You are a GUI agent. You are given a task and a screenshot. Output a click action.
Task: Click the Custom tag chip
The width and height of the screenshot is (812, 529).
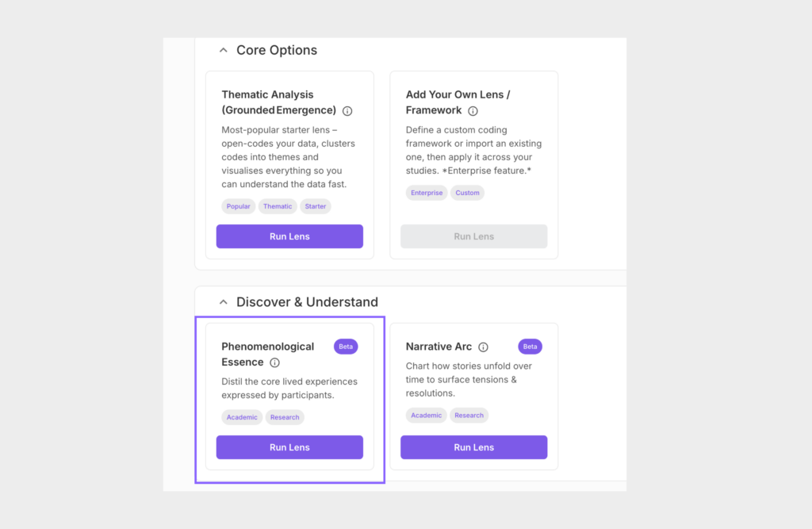(468, 193)
